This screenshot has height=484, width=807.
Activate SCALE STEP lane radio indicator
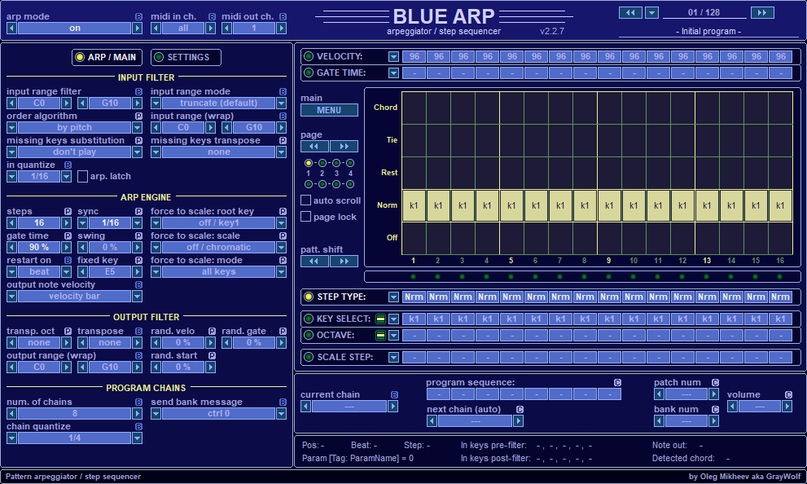[308, 357]
